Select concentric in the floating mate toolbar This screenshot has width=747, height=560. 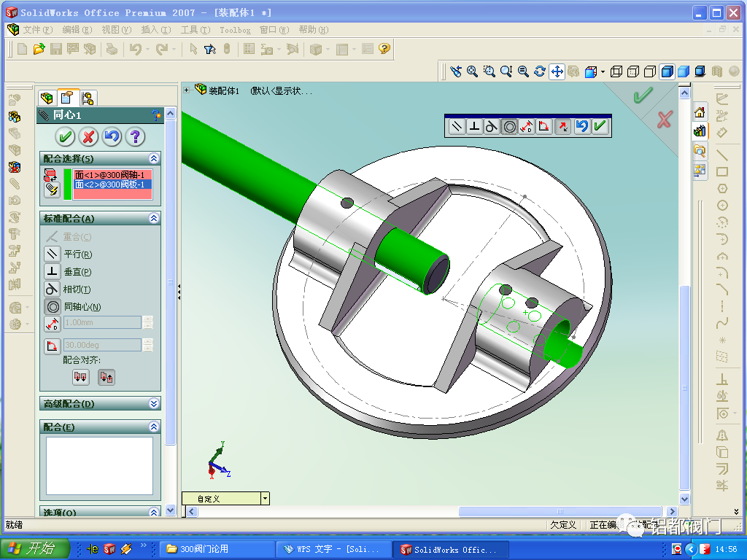tap(510, 125)
